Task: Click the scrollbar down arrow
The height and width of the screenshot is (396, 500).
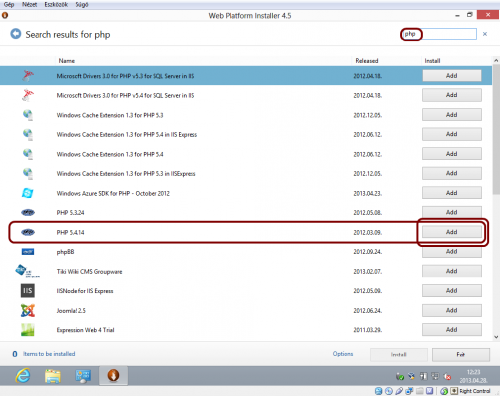Action: 496,337
